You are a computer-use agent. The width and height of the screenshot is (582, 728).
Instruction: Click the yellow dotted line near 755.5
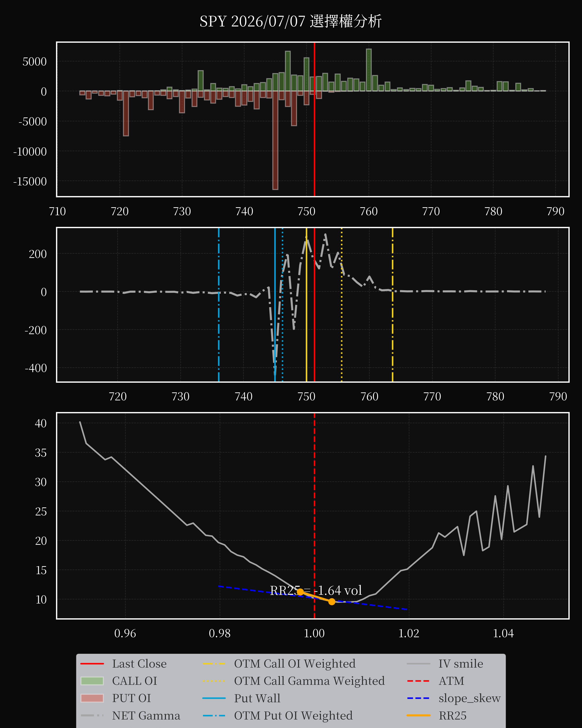[342, 305]
